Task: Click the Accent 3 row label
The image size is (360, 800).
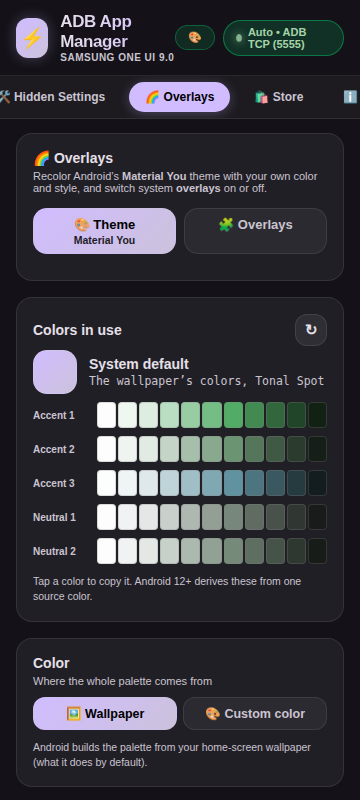Action: [54, 483]
